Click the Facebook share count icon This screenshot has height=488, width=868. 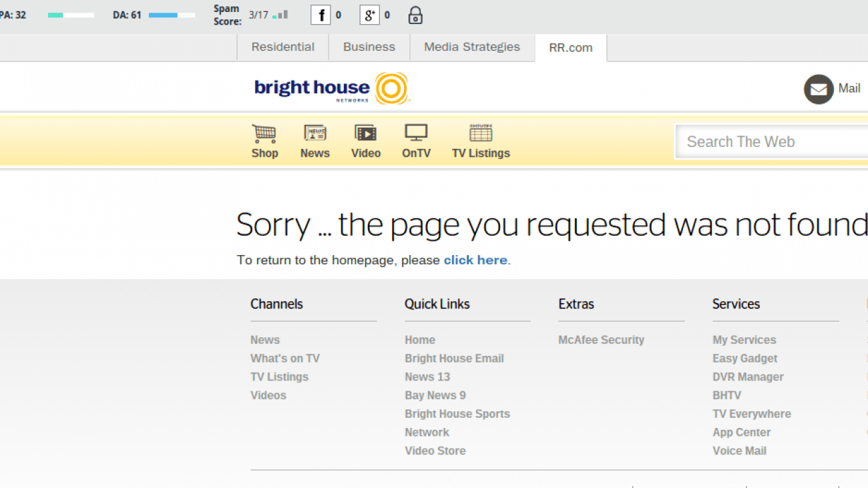click(321, 15)
